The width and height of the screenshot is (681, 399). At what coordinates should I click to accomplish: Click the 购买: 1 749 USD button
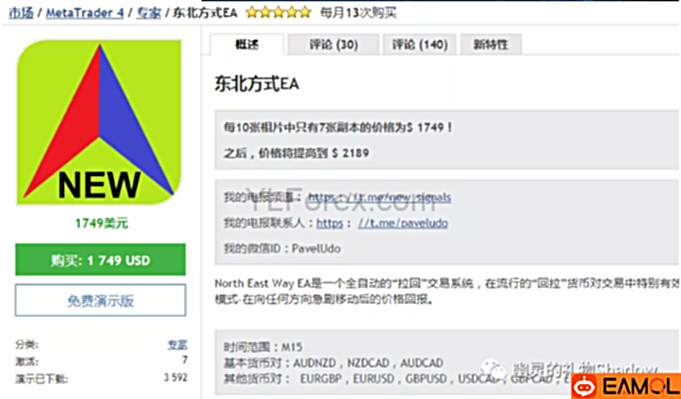tap(100, 260)
